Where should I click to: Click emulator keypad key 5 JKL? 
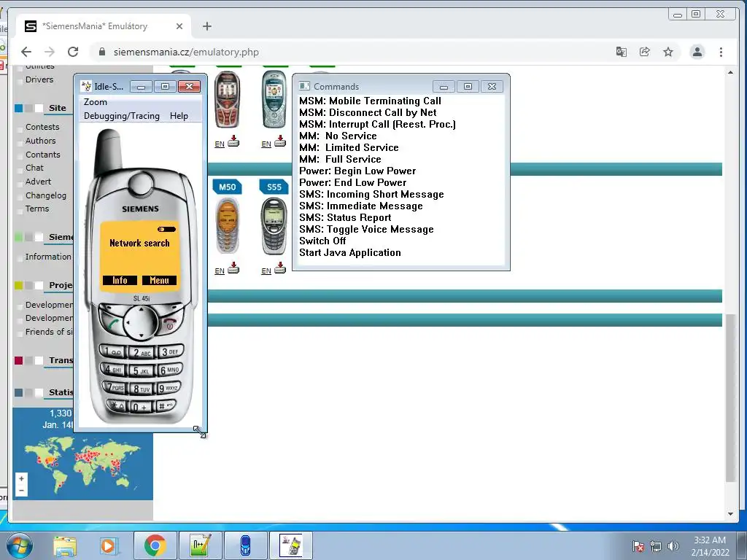pos(141,371)
